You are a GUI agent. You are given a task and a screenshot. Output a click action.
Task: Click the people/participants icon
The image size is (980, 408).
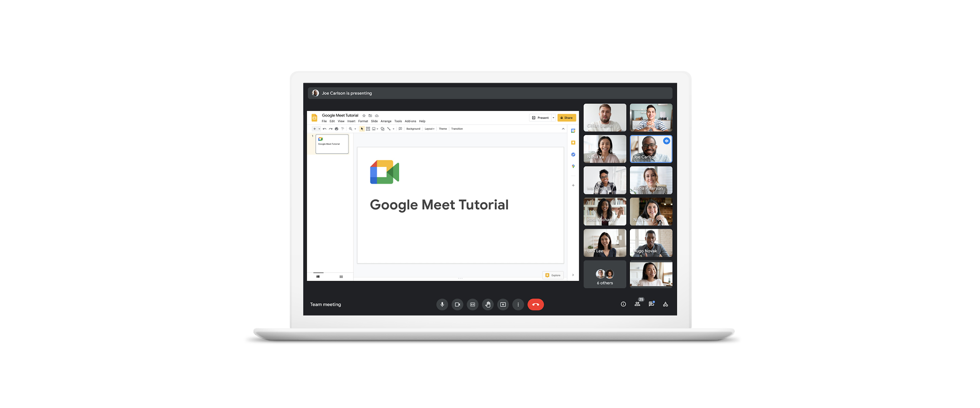(637, 304)
